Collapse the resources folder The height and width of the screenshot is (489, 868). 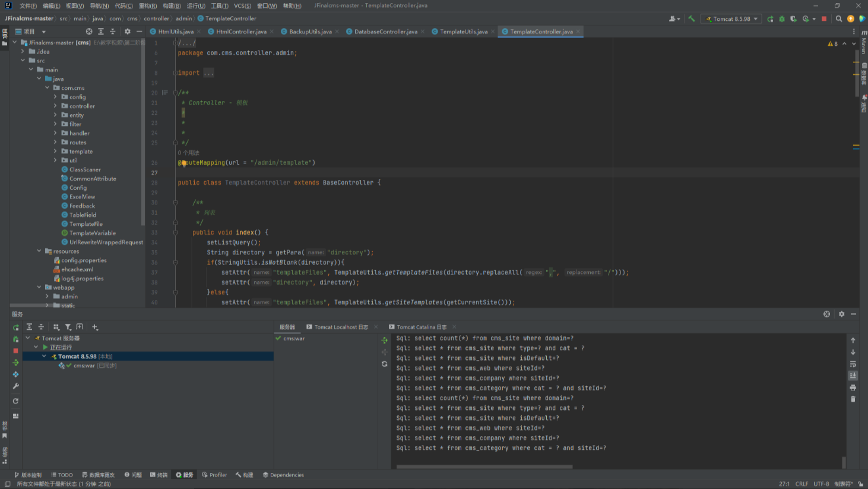click(x=40, y=251)
